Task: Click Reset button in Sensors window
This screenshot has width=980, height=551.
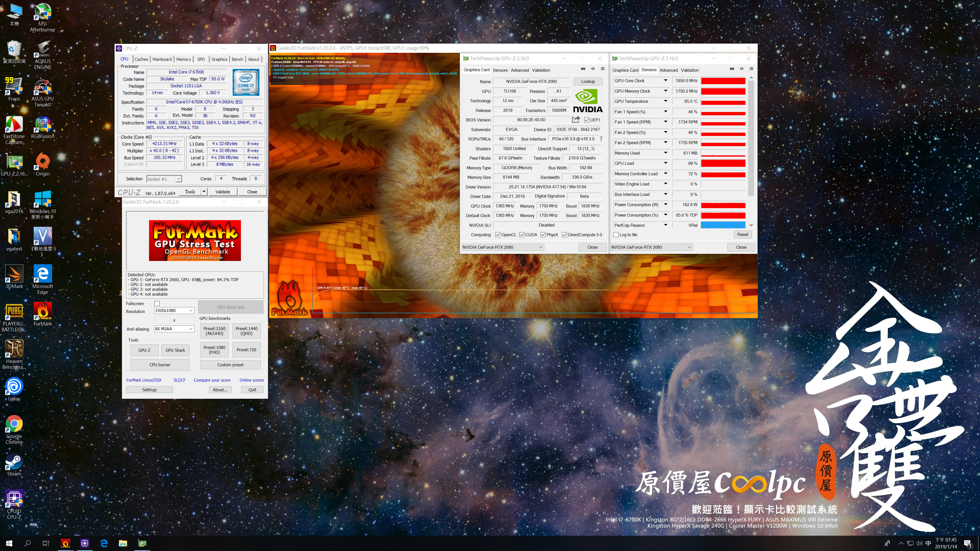Action: point(742,235)
